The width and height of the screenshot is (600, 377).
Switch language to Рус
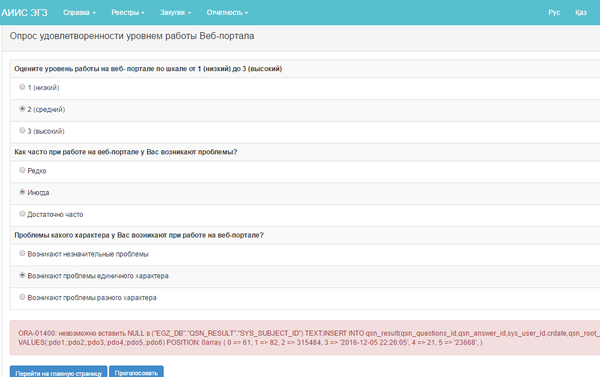coord(554,13)
